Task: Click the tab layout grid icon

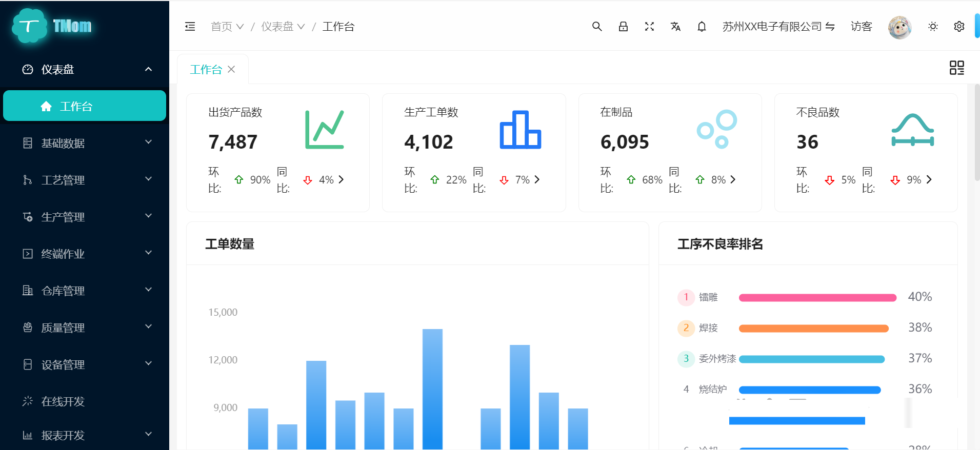Action: [956, 68]
